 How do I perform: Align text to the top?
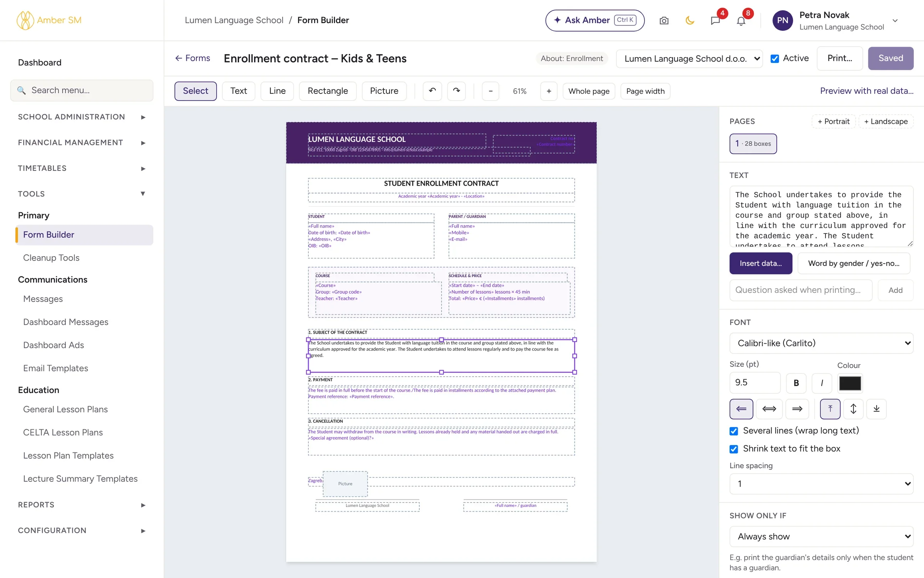click(x=830, y=408)
